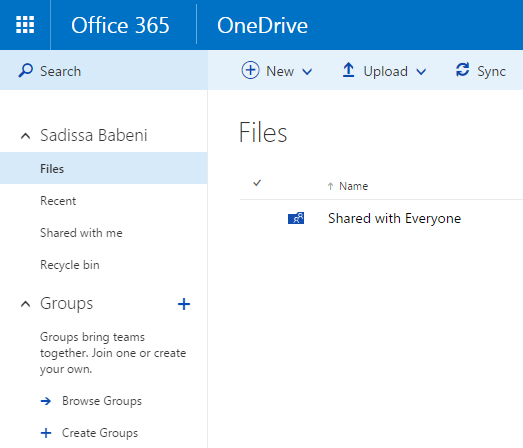Click the Office 365 header link

[x=120, y=25]
